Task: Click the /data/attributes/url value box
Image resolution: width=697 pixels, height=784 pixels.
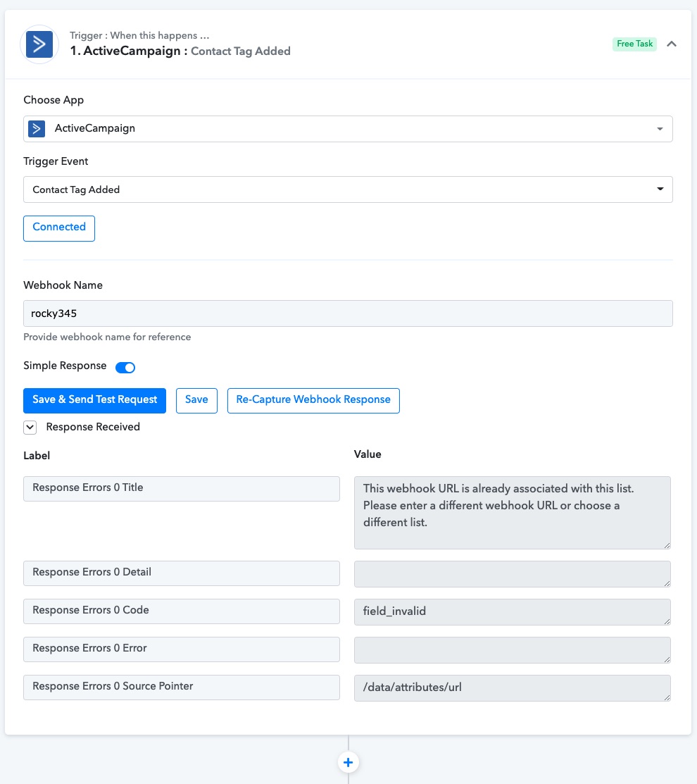Action: pyautogui.click(x=512, y=688)
